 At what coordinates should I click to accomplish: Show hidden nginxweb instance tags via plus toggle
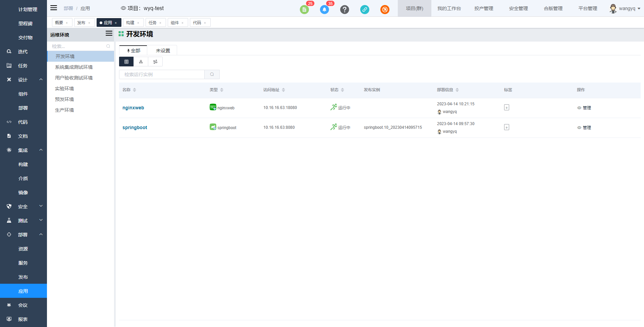pos(506,107)
